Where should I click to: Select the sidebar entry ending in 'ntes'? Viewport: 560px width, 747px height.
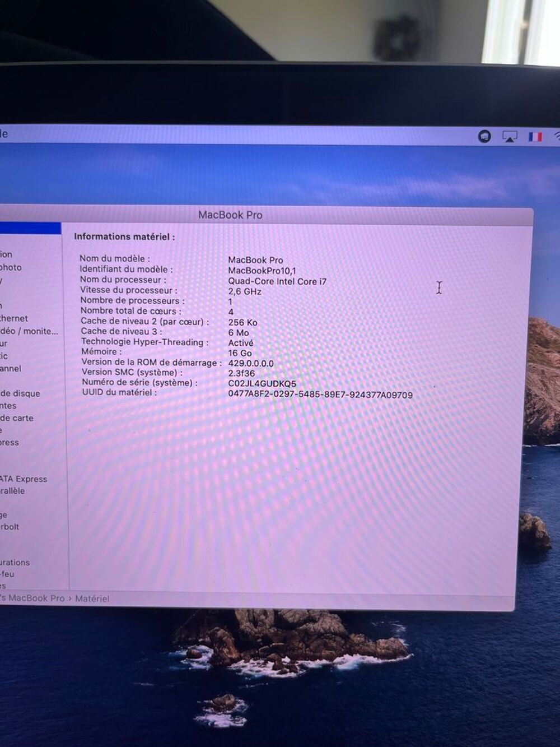click(8, 406)
